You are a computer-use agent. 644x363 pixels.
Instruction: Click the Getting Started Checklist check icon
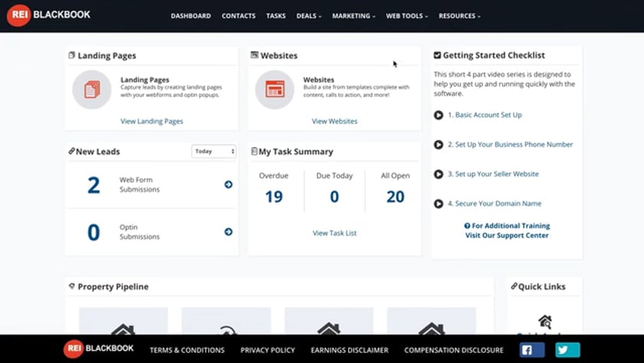pyautogui.click(x=438, y=55)
